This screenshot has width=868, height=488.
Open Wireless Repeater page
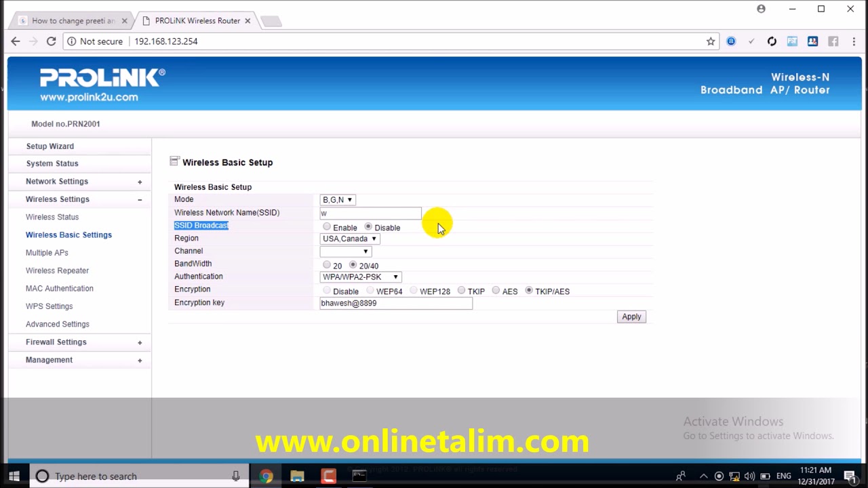pos(57,270)
